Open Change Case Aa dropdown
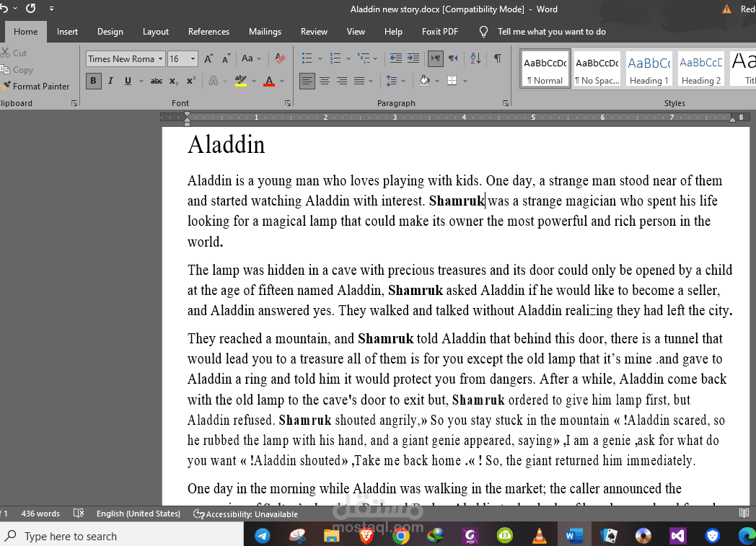 point(251,59)
